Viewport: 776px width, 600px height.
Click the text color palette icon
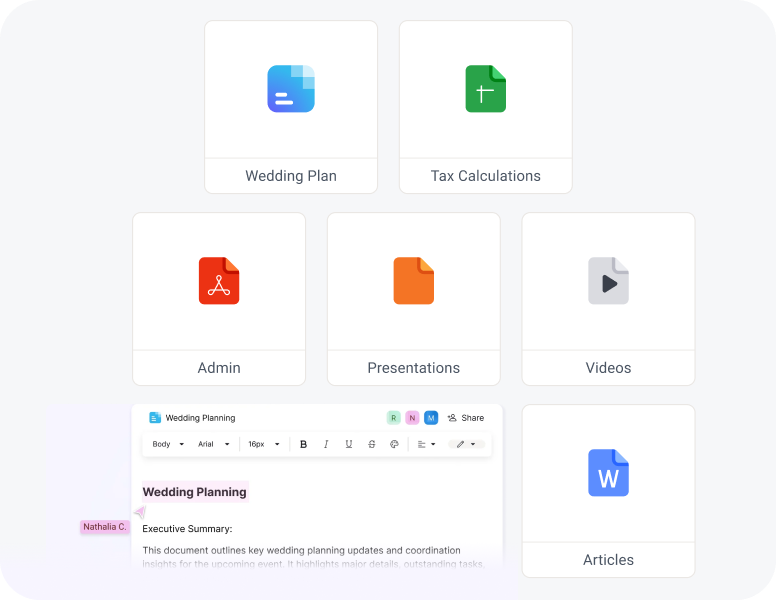pos(394,444)
